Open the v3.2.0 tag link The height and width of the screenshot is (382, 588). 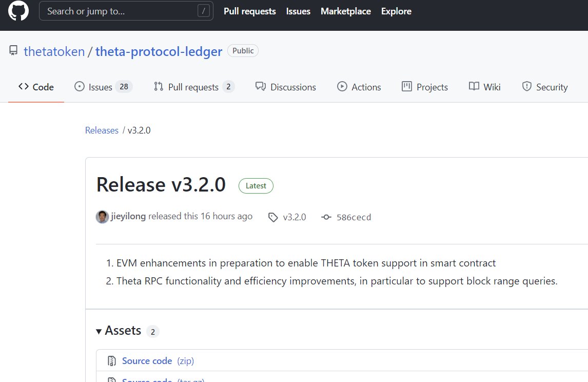(295, 217)
